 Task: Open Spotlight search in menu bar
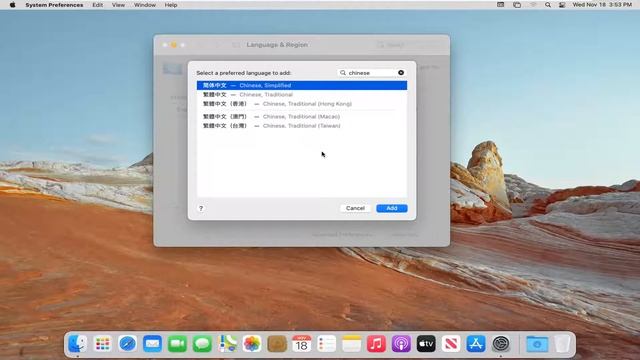coord(548,5)
